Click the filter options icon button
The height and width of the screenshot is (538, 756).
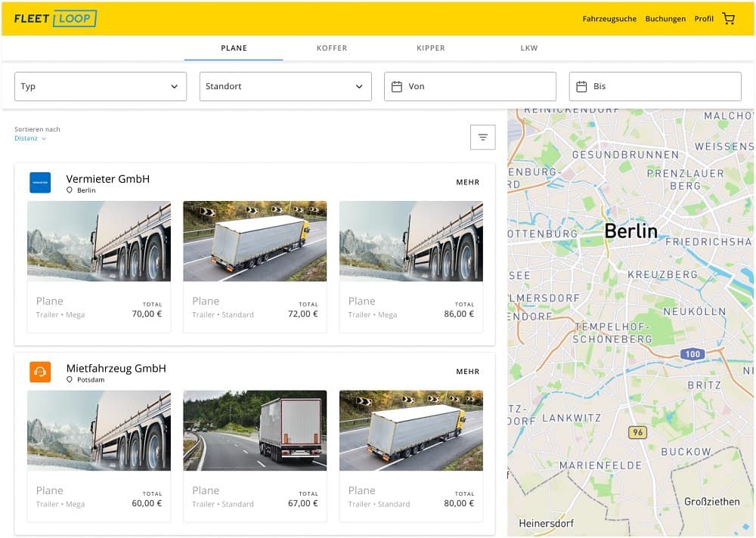click(482, 137)
